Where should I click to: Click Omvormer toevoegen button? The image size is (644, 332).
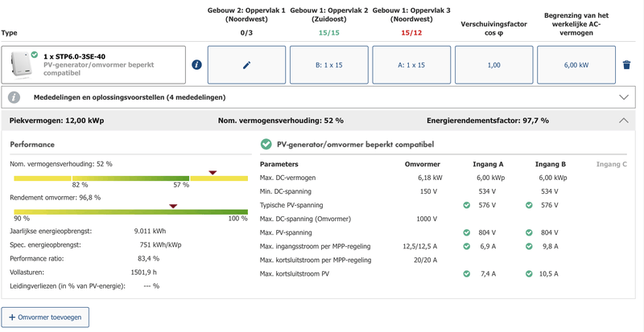point(46,318)
